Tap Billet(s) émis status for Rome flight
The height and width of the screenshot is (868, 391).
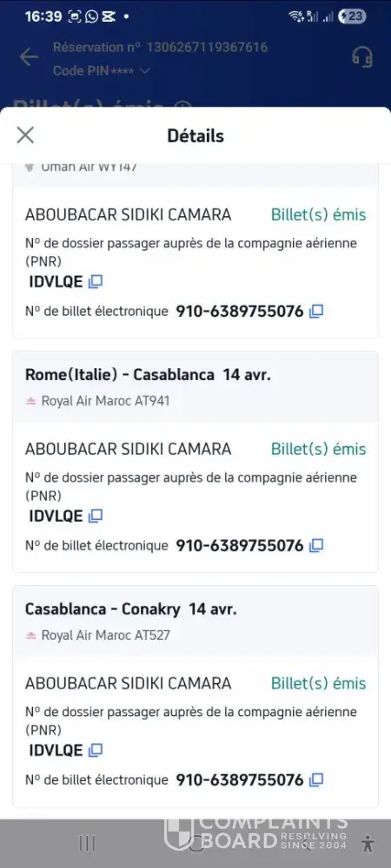point(319,449)
